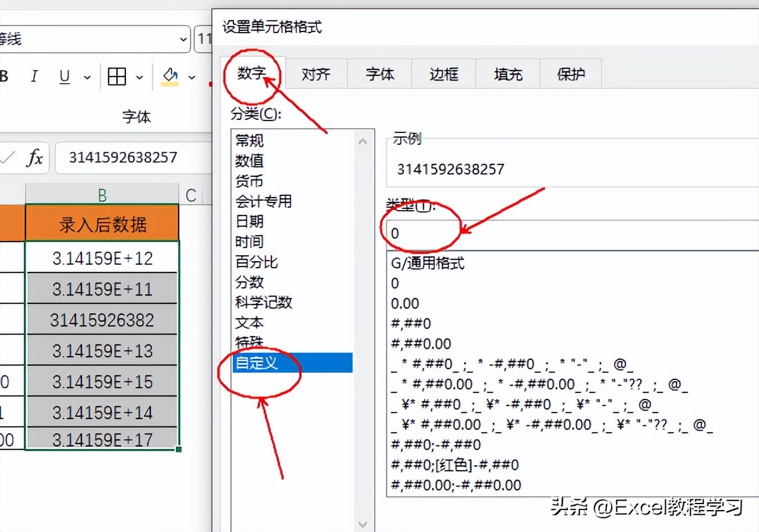Screen dimensions: 759x532
Task: Open the fill color dropdown
Action: coord(190,76)
